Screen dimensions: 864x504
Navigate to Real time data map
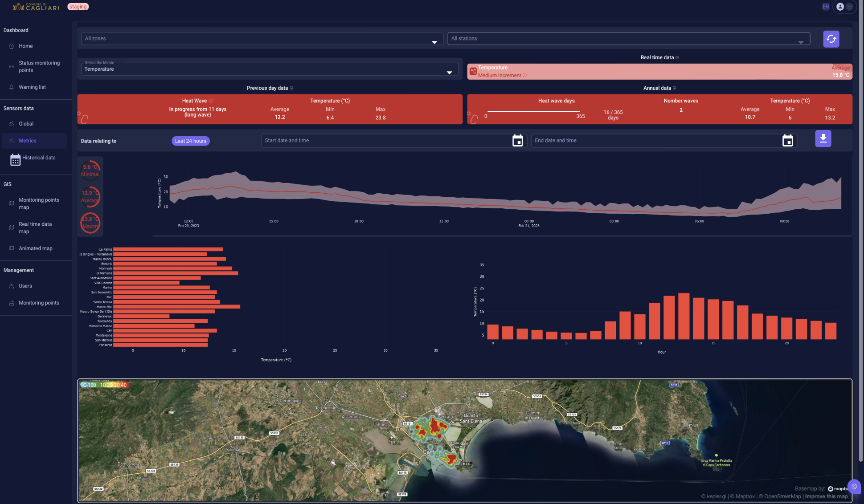35,228
